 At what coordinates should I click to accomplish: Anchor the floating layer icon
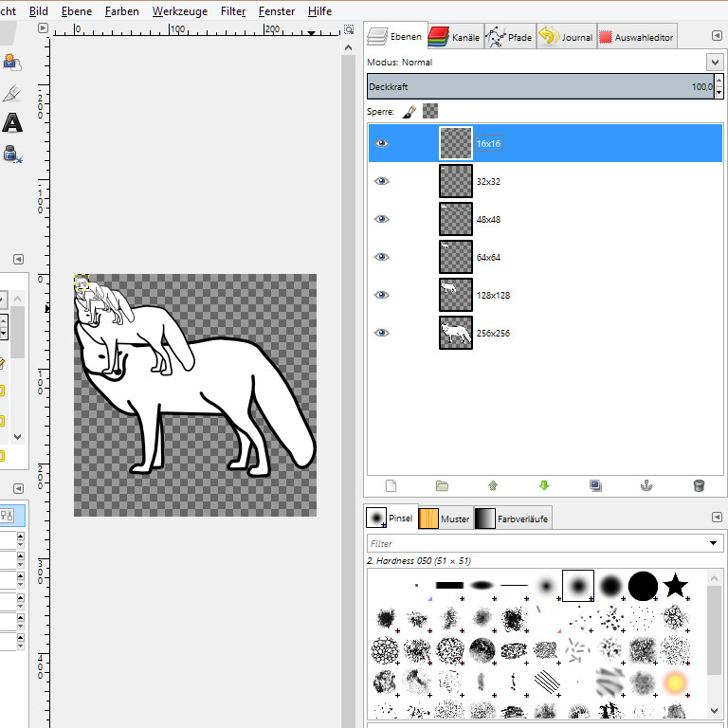pyautogui.click(x=646, y=485)
